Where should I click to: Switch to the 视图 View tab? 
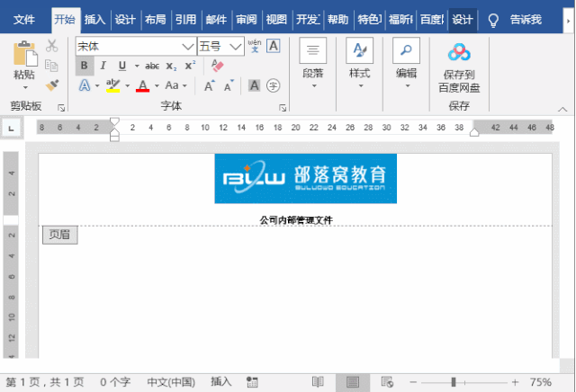tap(276, 20)
